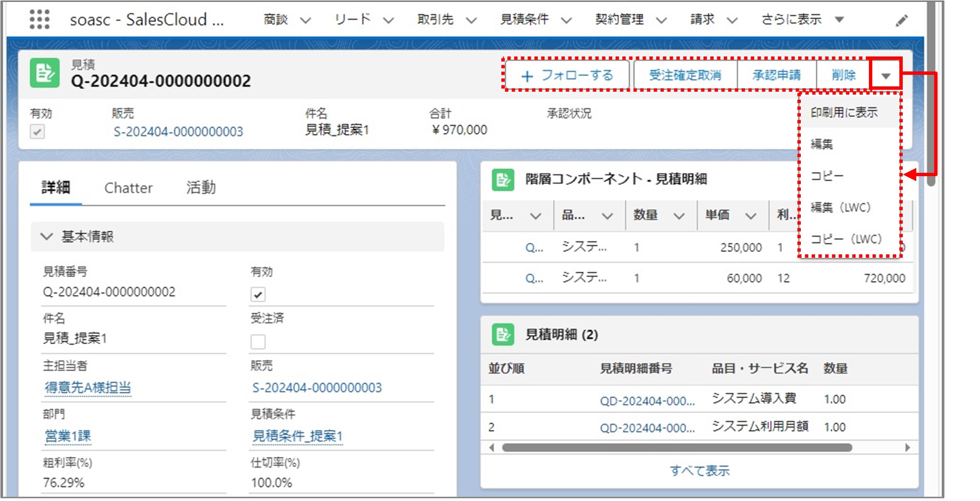The height and width of the screenshot is (501, 980).
Task: Open the 営業1課 department link
Action: [68, 435]
